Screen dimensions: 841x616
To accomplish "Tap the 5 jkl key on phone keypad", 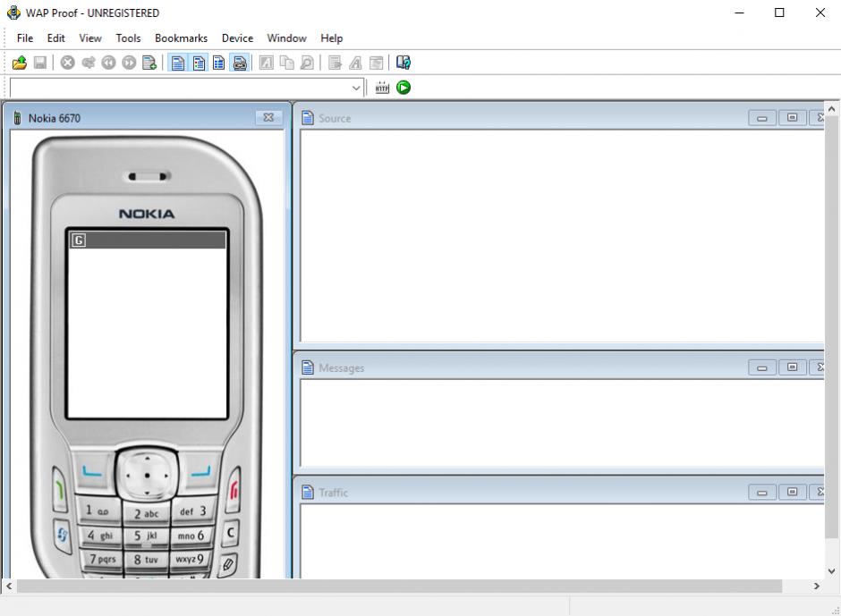I will (x=146, y=536).
